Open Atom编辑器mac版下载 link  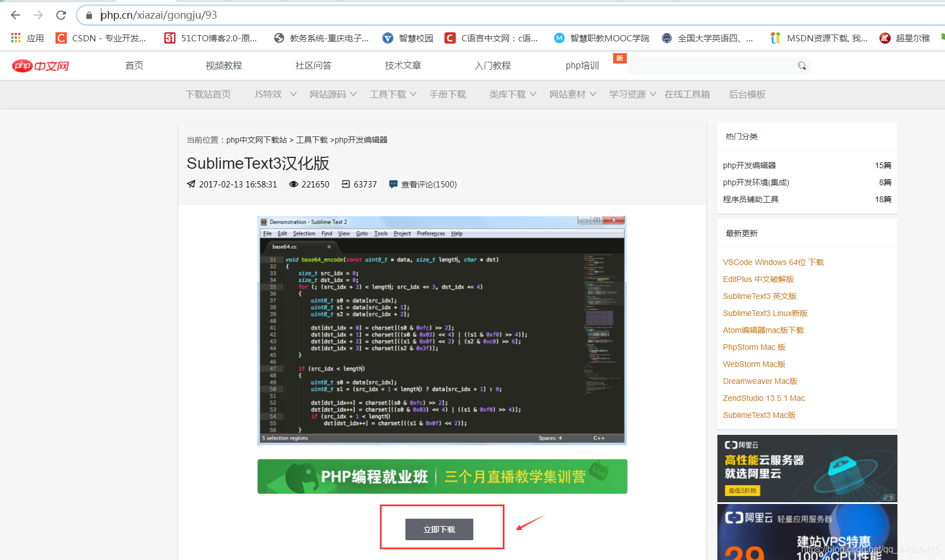pos(764,330)
